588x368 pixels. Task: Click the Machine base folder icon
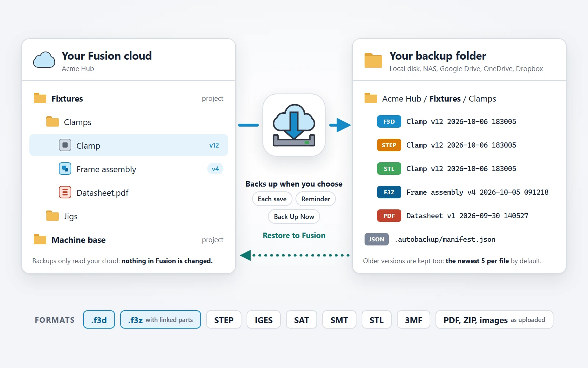pos(40,240)
